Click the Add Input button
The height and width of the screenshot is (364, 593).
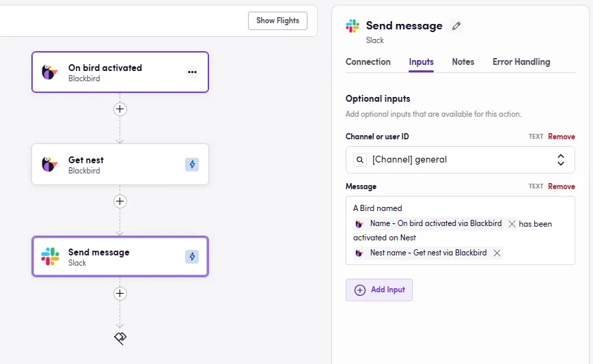pos(379,290)
